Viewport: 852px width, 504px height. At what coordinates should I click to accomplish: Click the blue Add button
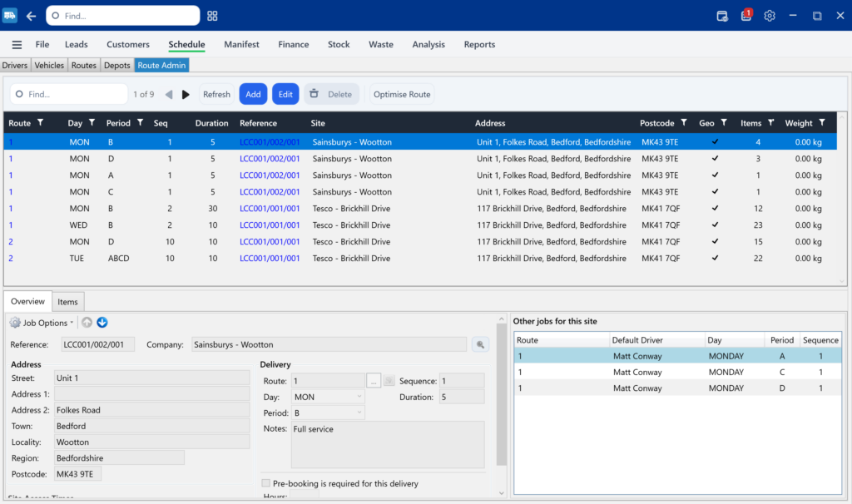(253, 94)
